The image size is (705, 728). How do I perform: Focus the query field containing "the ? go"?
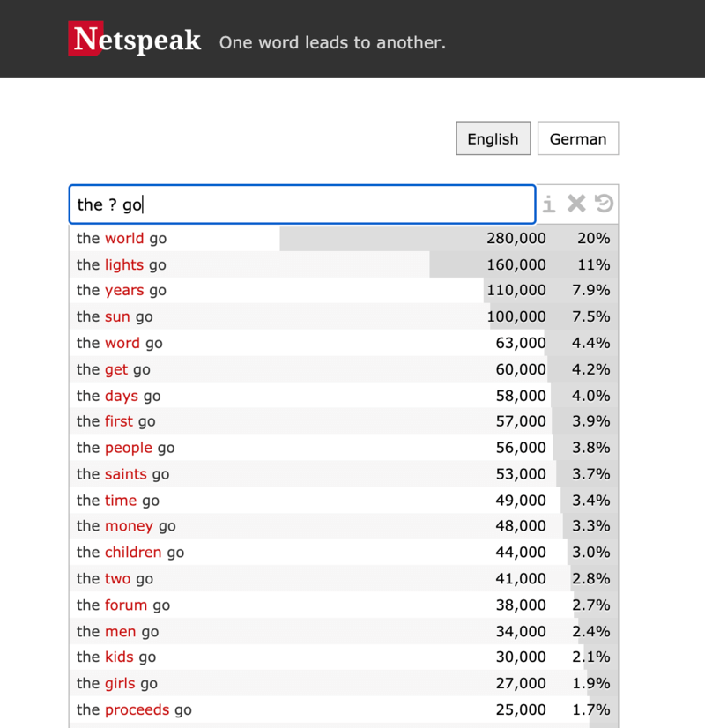301,204
